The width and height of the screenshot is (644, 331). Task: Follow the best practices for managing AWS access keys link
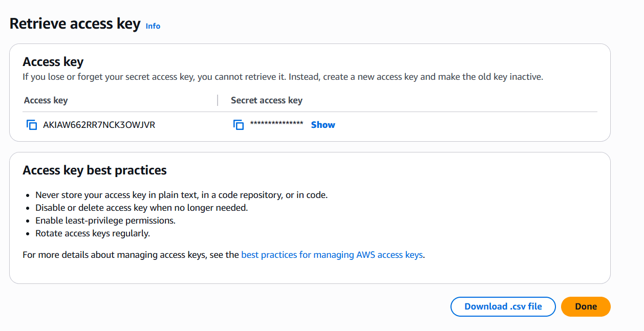(x=332, y=254)
